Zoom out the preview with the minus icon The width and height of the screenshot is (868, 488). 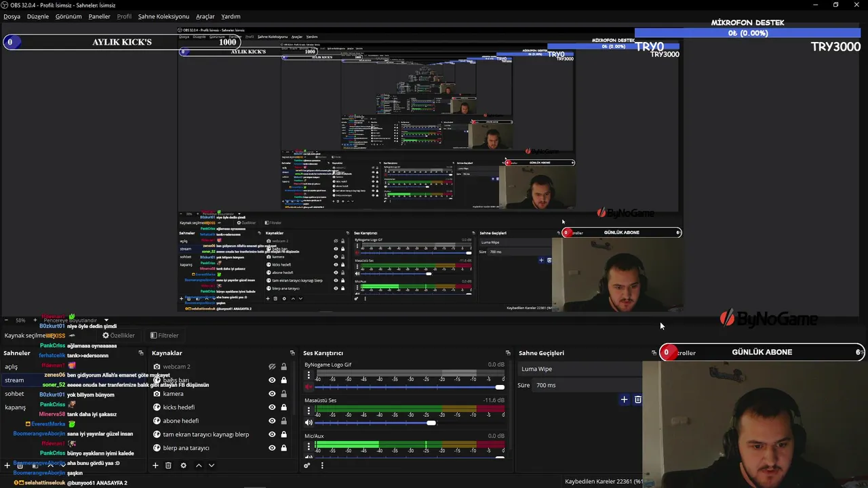[6, 320]
